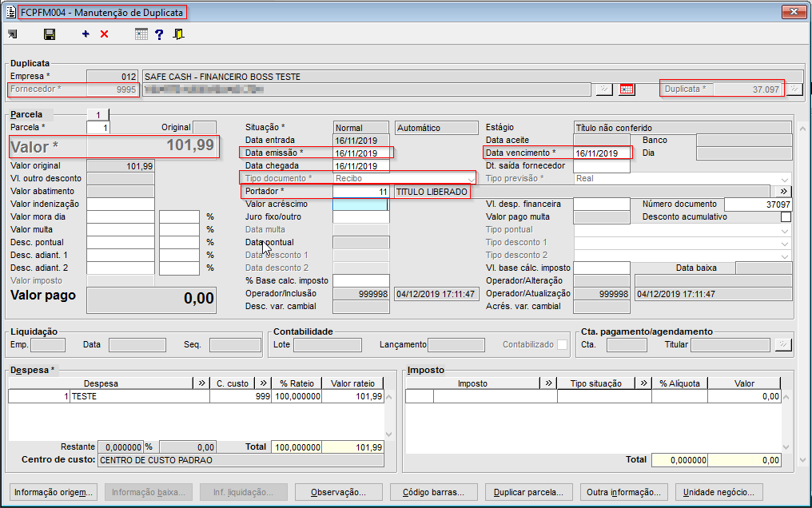Image resolution: width=812 pixels, height=508 pixels.
Task: Click Imposto column lookup arrow button
Action: point(548,383)
